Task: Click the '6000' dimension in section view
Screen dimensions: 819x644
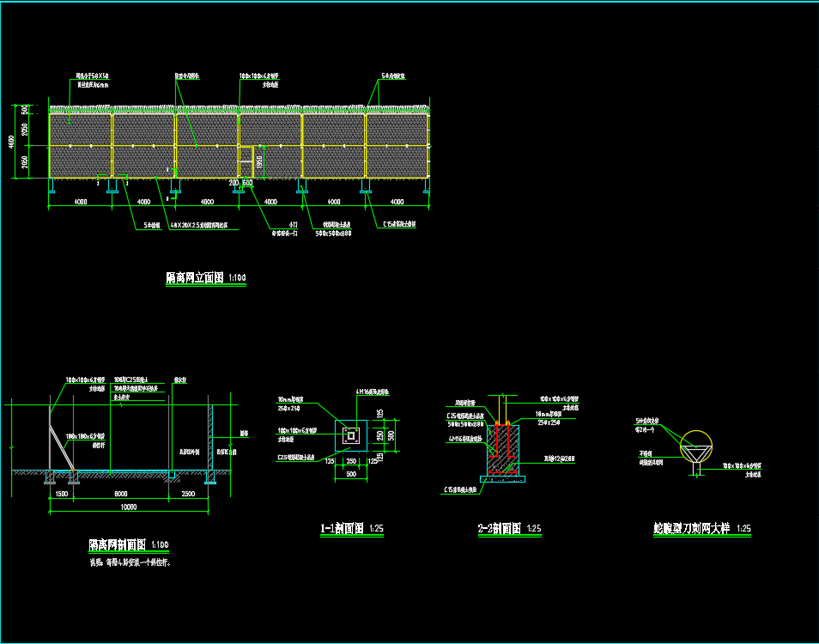Action: point(121,494)
